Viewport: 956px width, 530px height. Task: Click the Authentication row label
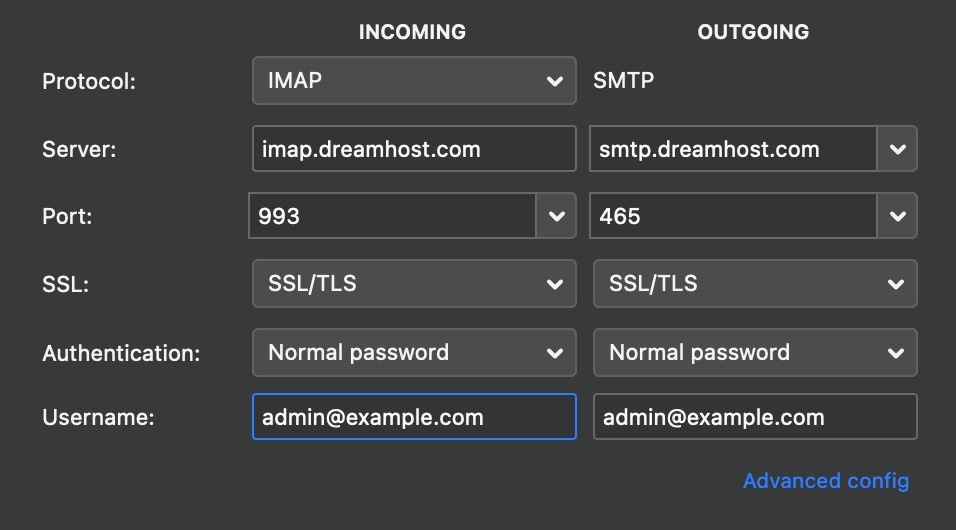(121, 353)
